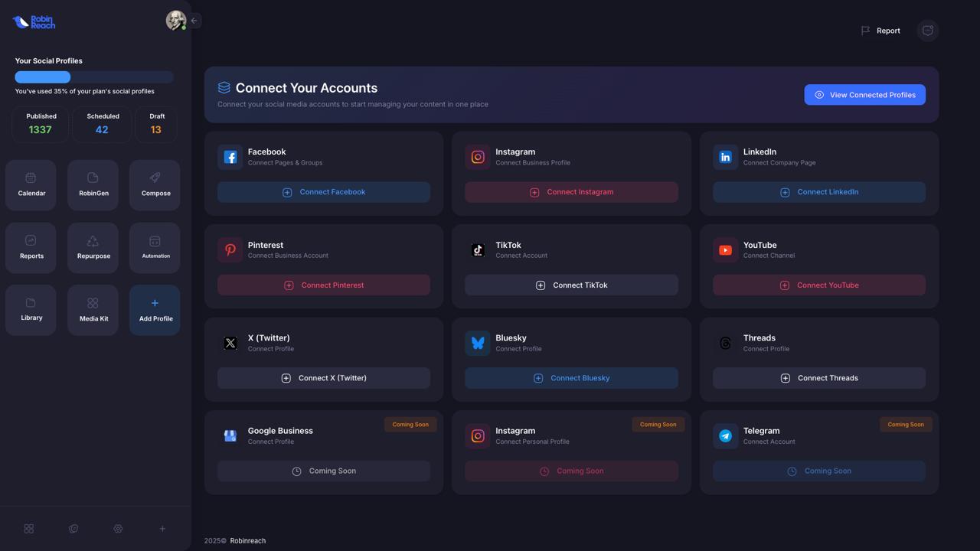The image size is (980, 551).
Task: Open the Calendar tile
Action: (31, 185)
